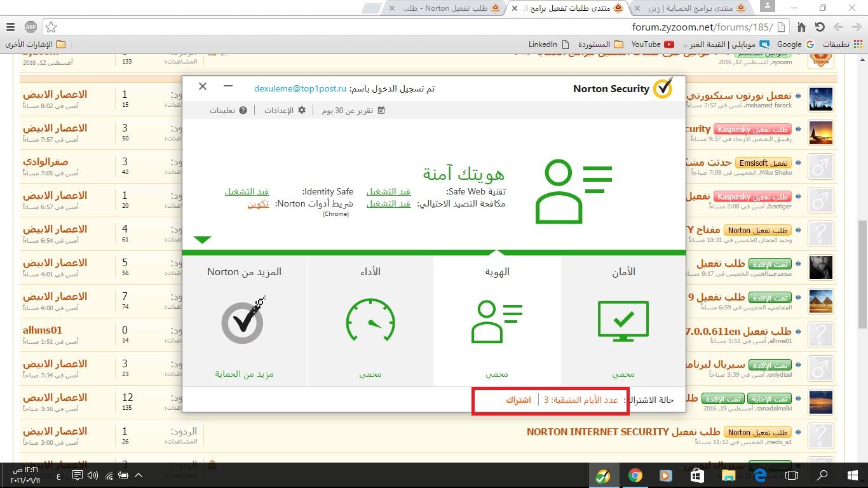Open the Chrome user profile button
Image resolution: width=868 pixels, height=488 pixels.
click(x=767, y=6)
